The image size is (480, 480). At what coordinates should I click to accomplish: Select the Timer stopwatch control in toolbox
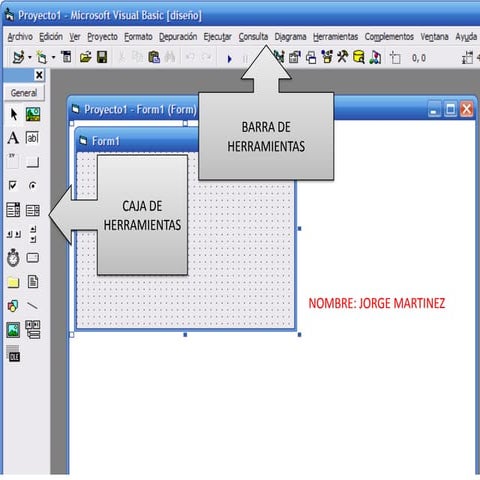[x=13, y=258]
